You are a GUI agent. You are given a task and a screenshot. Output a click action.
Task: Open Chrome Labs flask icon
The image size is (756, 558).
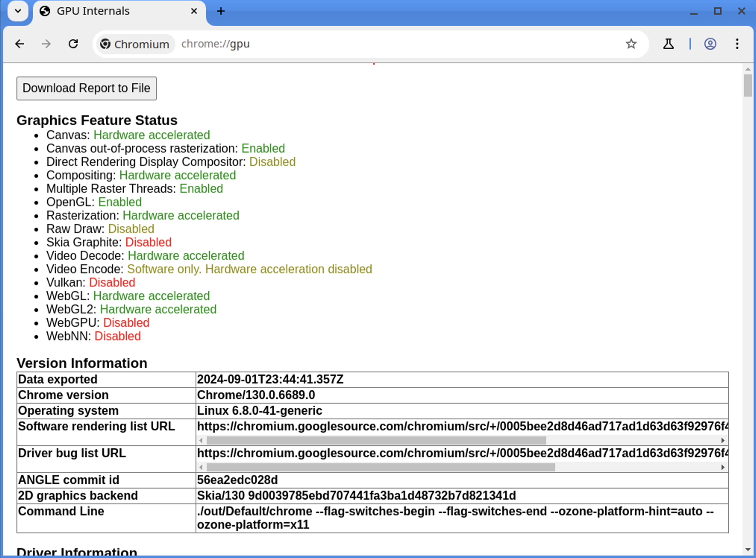(x=668, y=44)
